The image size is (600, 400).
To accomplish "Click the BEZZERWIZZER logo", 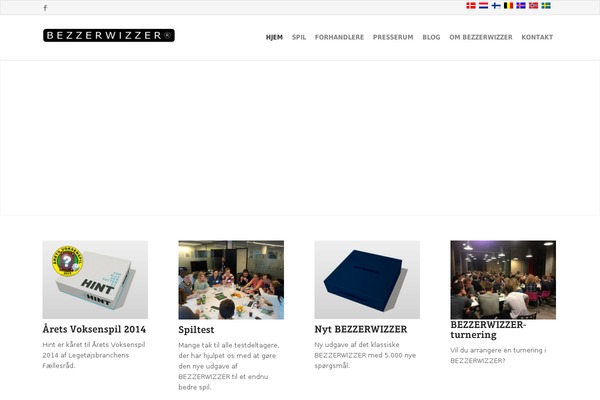I will [109, 35].
